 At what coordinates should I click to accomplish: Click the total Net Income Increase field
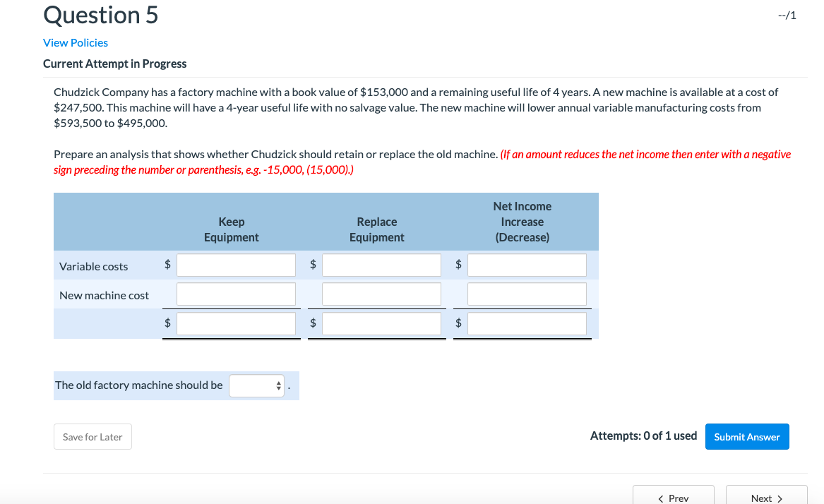tap(527, 323)
